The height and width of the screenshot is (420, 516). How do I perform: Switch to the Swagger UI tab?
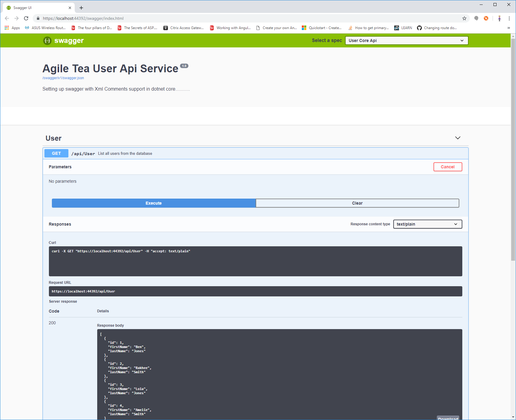[x=36, y=8]
